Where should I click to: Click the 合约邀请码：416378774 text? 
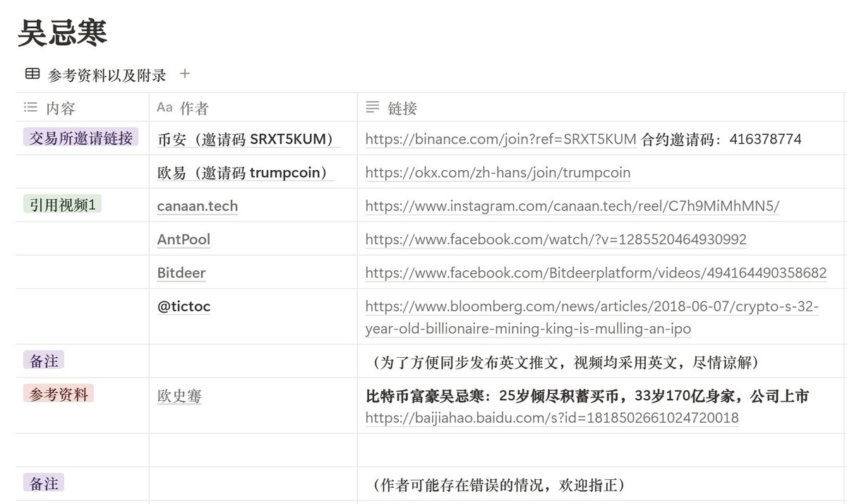(x=721, y=139)
